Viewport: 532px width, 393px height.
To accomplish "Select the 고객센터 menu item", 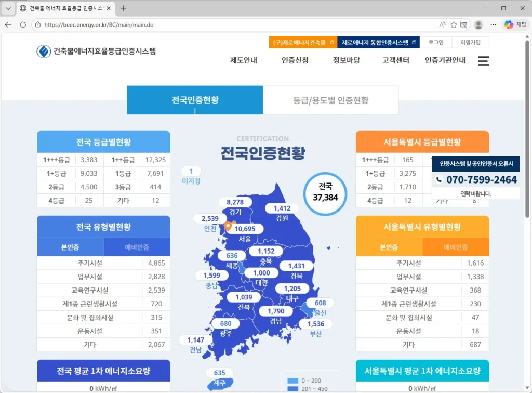I will 395,60.
